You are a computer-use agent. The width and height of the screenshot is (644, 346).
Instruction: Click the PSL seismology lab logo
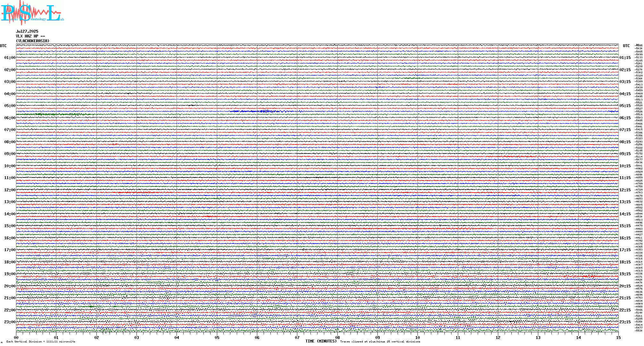click(32, 13)
